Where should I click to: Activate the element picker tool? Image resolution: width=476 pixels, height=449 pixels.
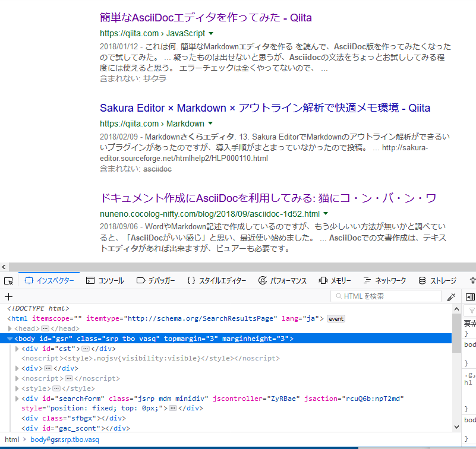tap(8, 280)
